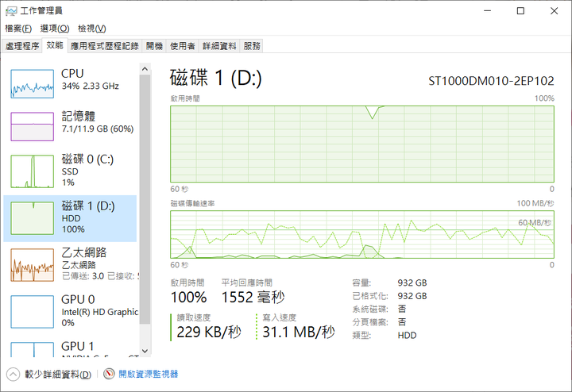
Task: Click the 較少詳細資料(D) label
Action: point(58,375)
